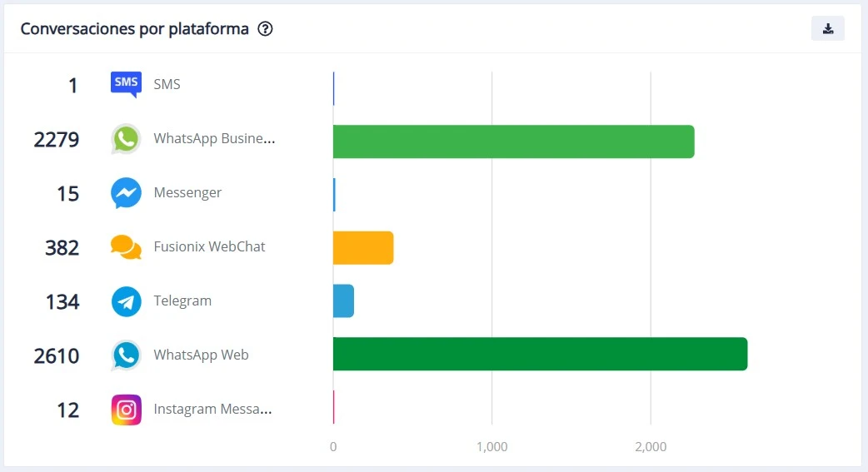This screenshot has width=868, height=472.
Task: Click the count value 382
Action: (x=62, y=248)
